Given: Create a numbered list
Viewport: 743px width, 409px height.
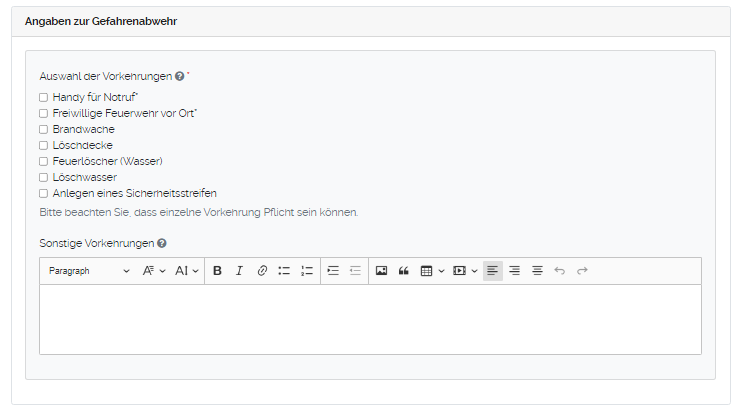Looking at the screenshot, I should point(307,271).
